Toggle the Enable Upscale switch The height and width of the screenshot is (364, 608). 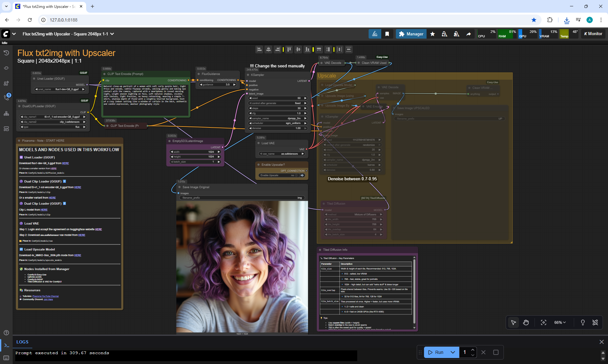click(x=296, y=175)
